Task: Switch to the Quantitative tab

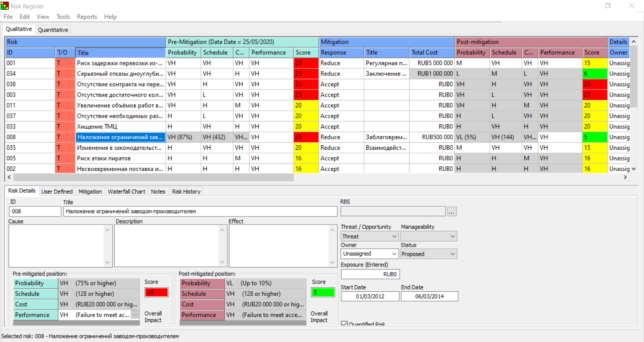Action: 53,30
